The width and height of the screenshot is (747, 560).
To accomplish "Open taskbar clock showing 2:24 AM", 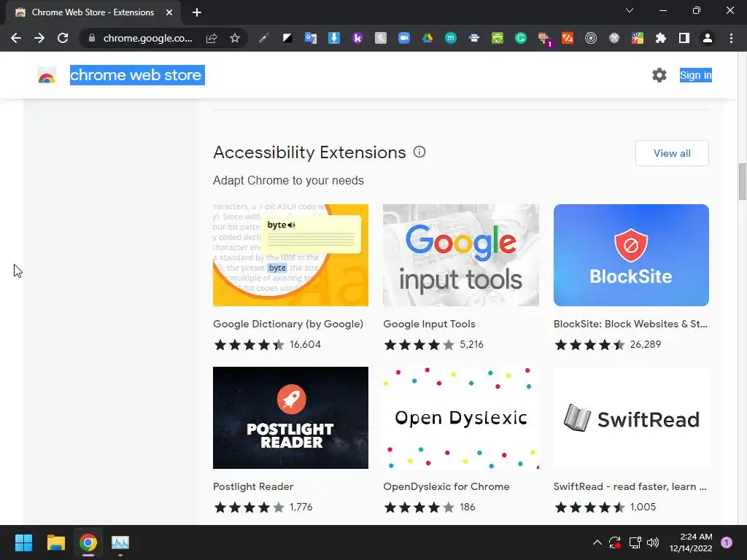I will point(691,542).
